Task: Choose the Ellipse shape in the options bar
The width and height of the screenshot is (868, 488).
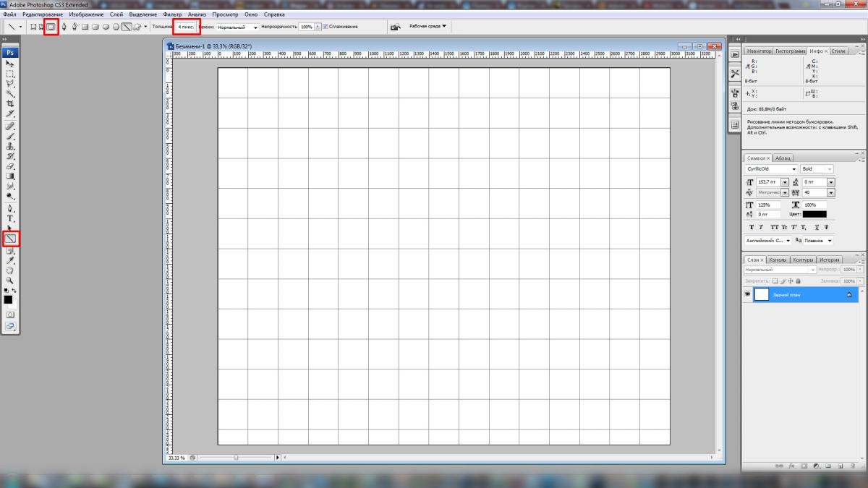Action: pos(106,27)
